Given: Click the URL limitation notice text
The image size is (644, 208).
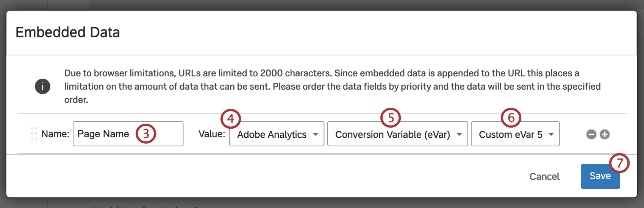Looking at the screenshot, I should [x=333, y=86].
